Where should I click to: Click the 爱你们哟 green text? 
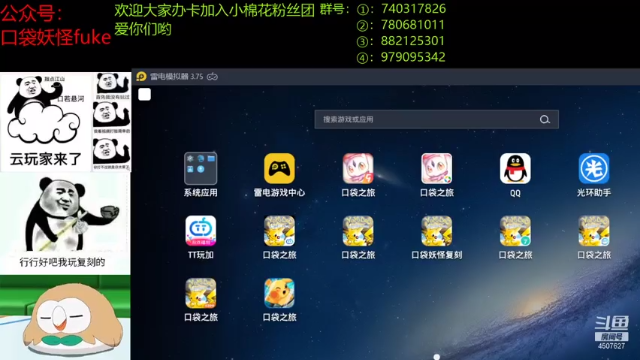(143, 29)
